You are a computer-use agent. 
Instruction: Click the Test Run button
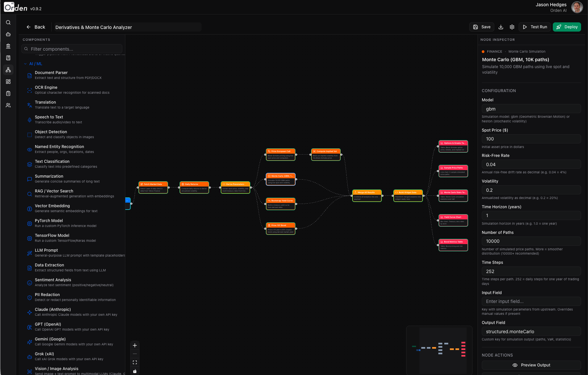[534, 27]
